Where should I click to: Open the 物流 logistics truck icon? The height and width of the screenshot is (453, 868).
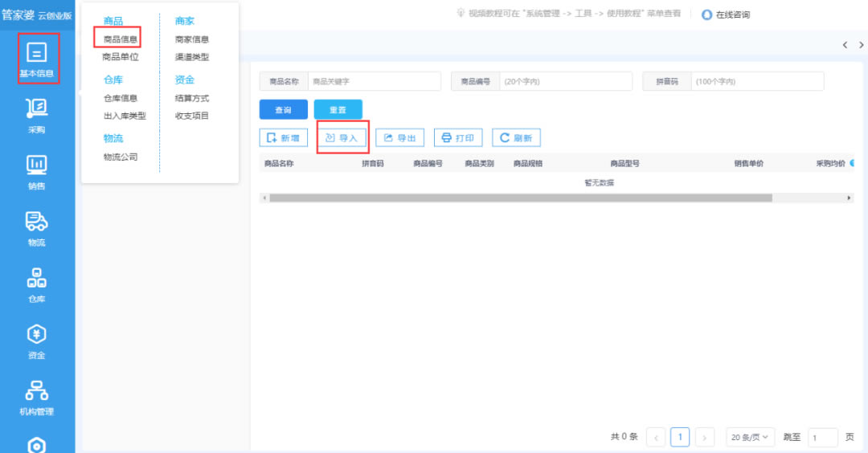point(37,222)
